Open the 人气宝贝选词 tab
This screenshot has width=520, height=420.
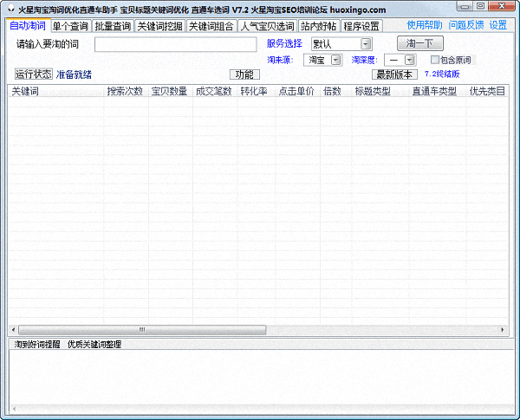(x=267, y=26)
